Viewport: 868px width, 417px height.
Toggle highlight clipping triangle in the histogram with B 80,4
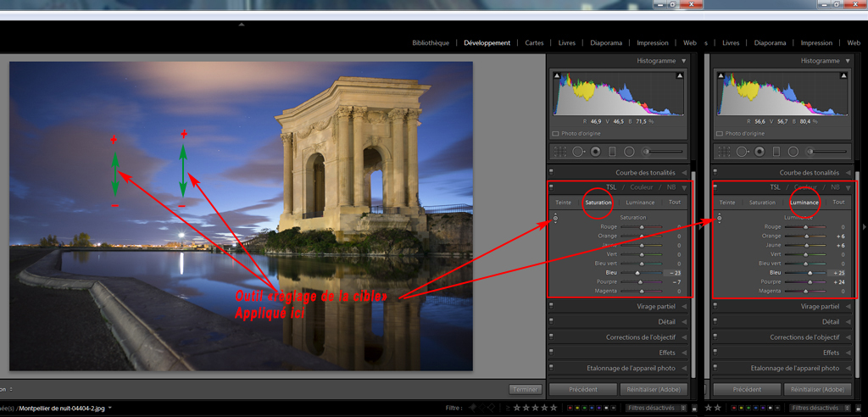845,77
